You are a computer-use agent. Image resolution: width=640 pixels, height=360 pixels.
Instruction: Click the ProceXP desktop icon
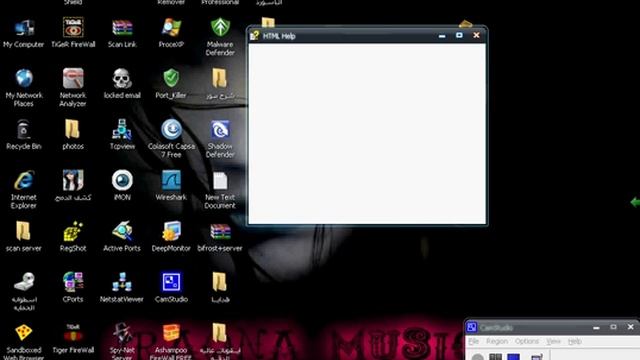(171, 28)
